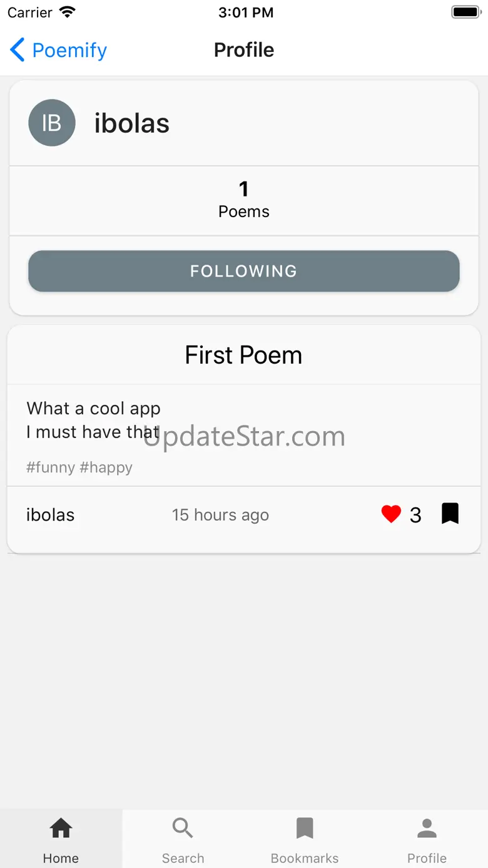
Task: Open author ibolas in poem footer
Action: 51,515
